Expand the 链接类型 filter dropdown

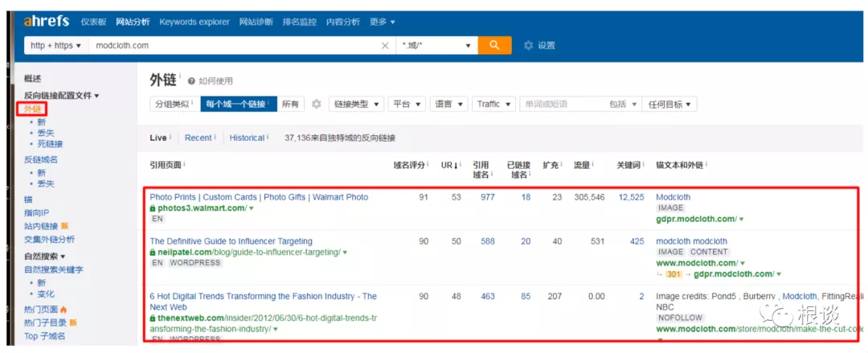pos(357,104)
